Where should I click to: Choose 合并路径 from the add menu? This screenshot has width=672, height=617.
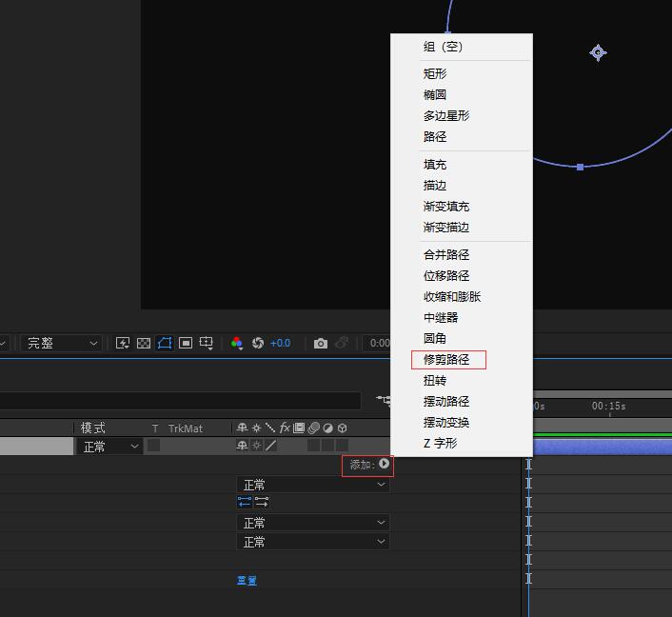click(x=462, y=254)
